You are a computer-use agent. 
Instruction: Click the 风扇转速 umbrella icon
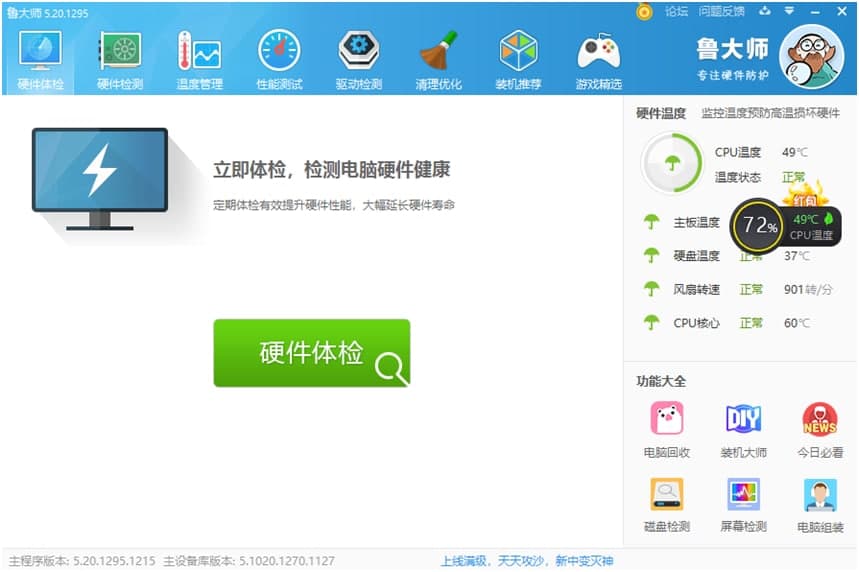(651, 289)
